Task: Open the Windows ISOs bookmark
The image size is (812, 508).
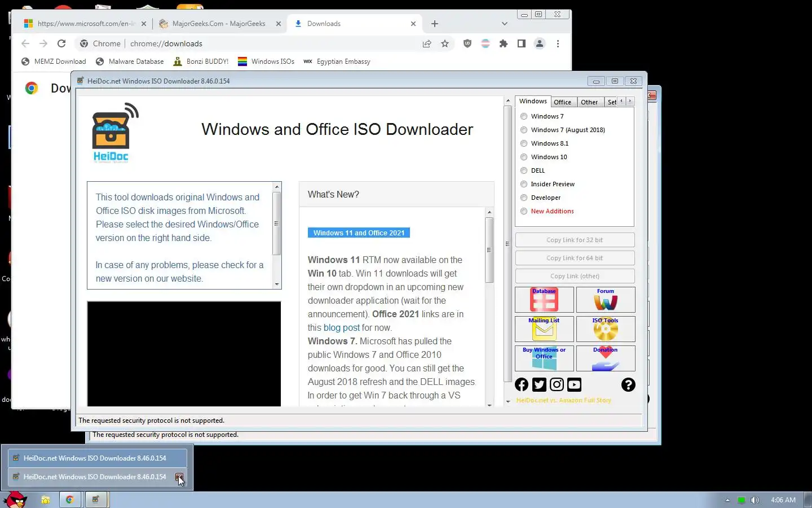Action: coord(266,62)
